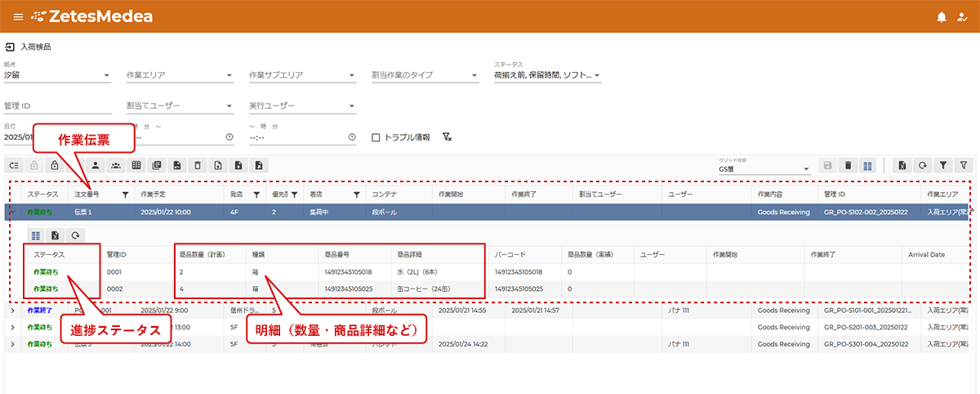Enable the トラブル情報 checkbox
Image resolution: width=980 pixels, height=394 pixels.
pyautogui.click(x=376, y=137)
